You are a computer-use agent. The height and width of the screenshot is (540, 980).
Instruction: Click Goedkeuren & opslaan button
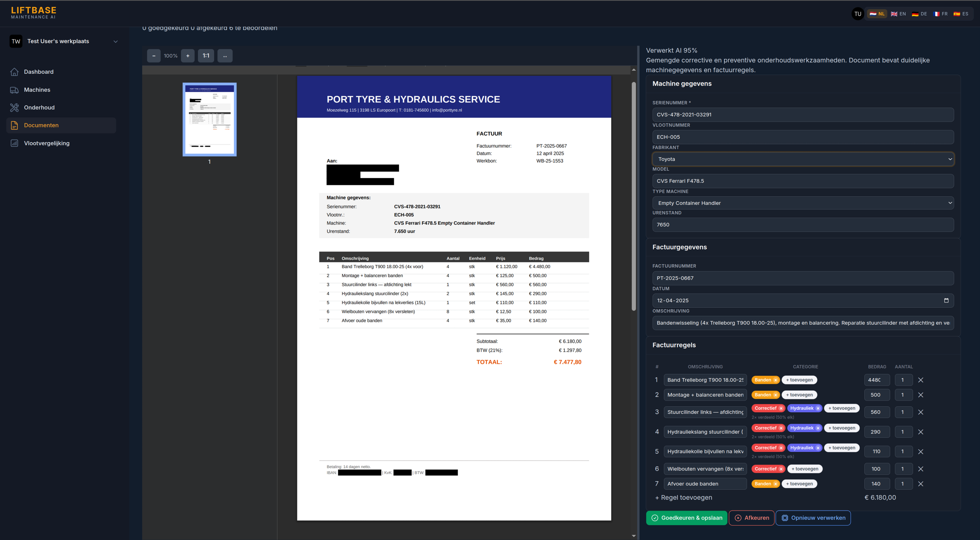tap(686, 518)
